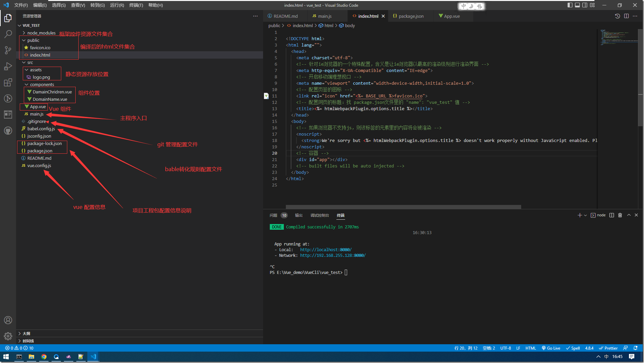The width and height of the screenshot is (644, 363).
Task: Open the Explorer view in activity bar
Action: pyautogui.click(x=8, y=18)
